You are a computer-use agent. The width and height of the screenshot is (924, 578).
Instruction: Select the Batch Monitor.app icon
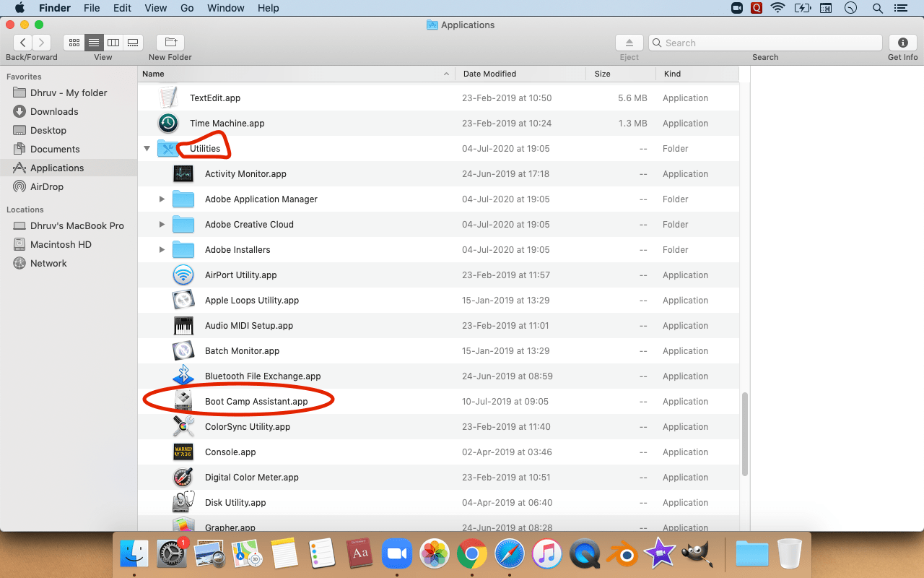click(183, 350)
